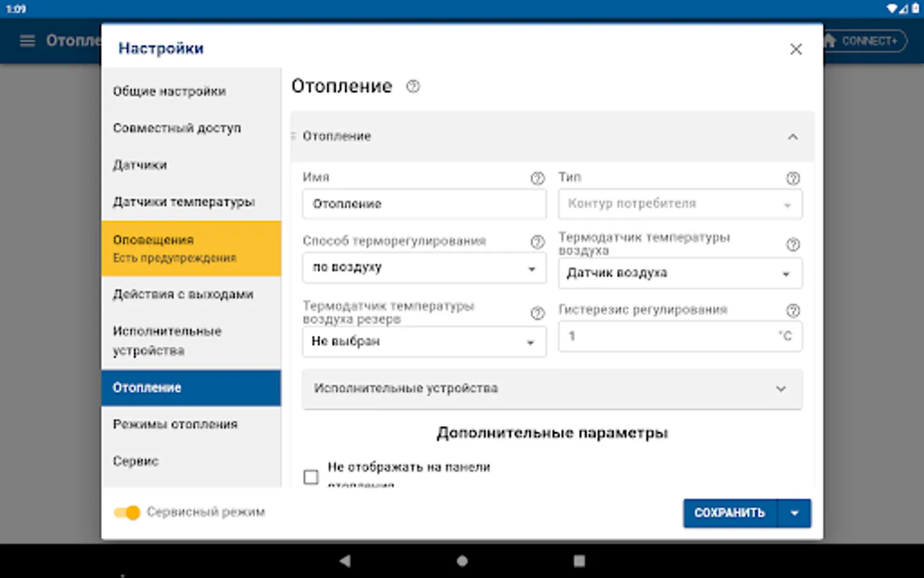Screen dimensions: 924x578
Task: Show help for Термодатчик температуры воздуха резерв
Action: (537, 313)
